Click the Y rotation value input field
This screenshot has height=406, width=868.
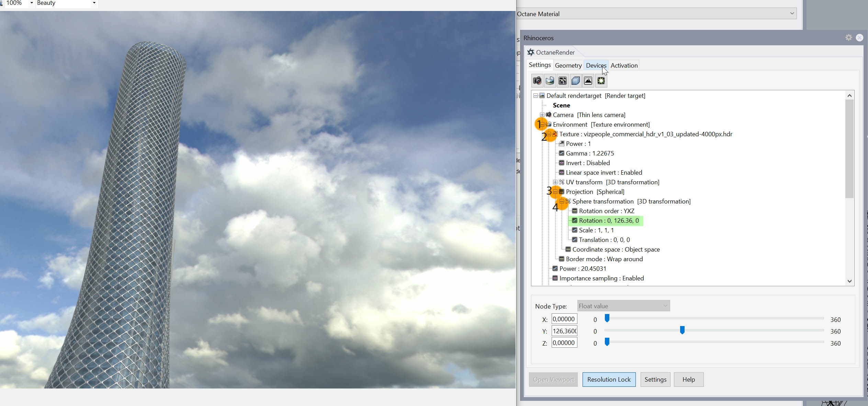[x=564, y=331]
